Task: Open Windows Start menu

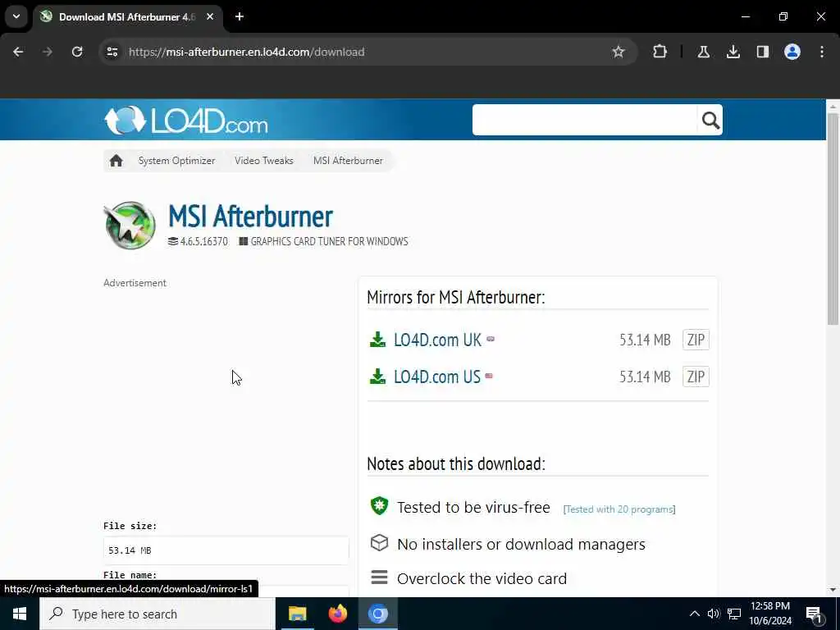Action: coord(20,614)
